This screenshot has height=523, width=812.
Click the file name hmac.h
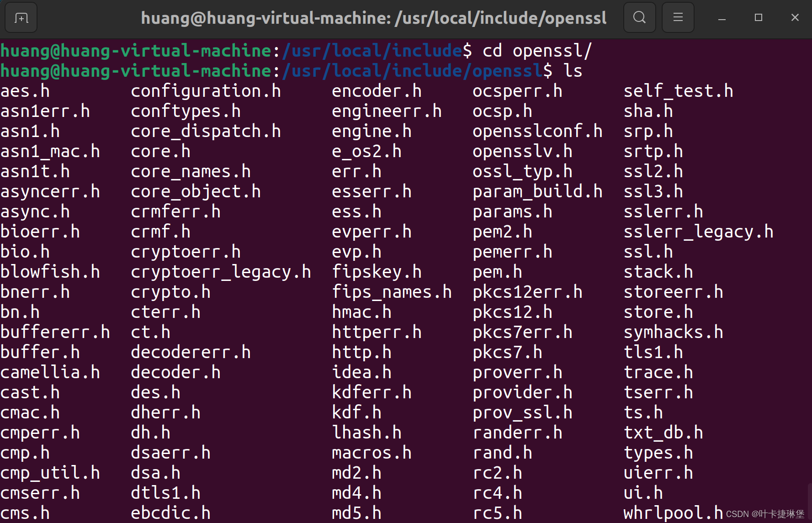(x=362, y=312)
